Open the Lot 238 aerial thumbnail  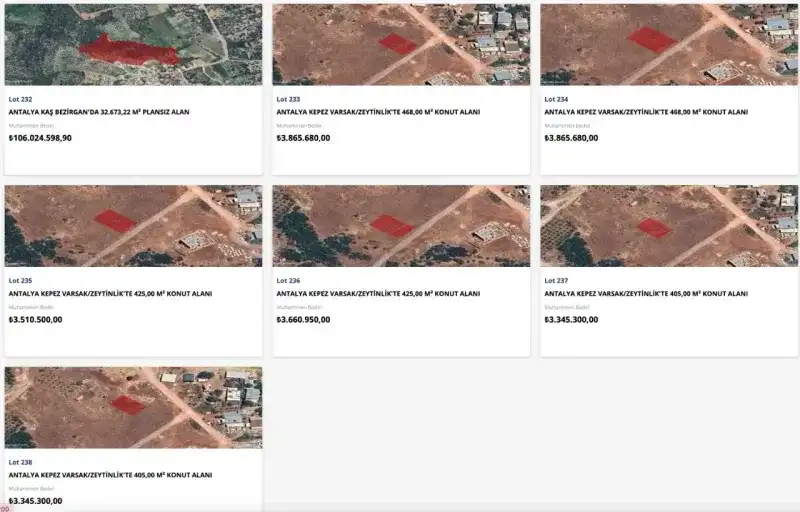point(133,406)
